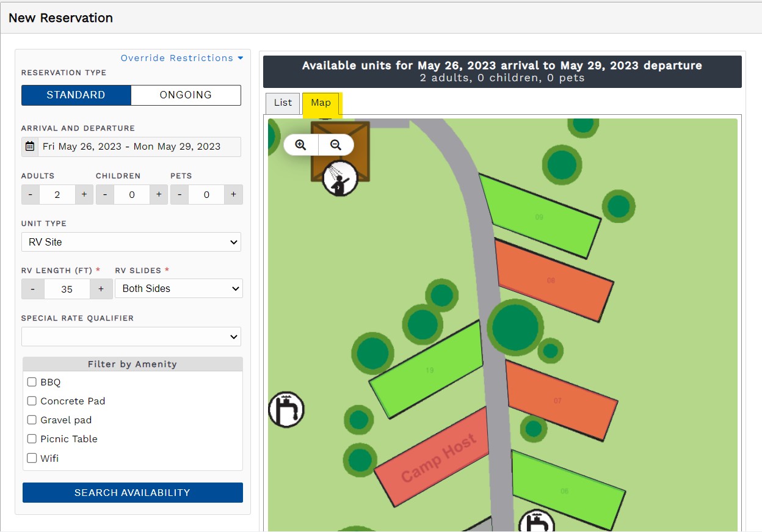Click the map zoom out magnifier
This screenshot has height=532, width=762.
pyautogui.click(x=335, y=145)
